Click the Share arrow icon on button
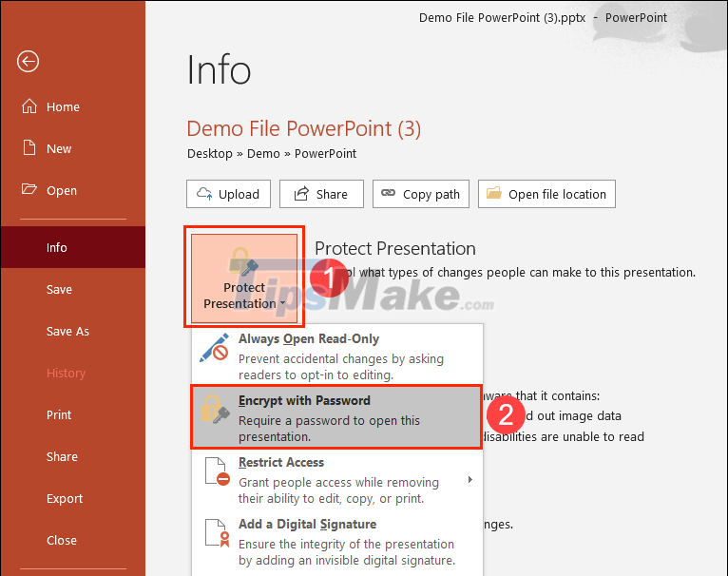The width and height of the screenshot is (728, 576). pyautogui.click(x=301, y=193)
